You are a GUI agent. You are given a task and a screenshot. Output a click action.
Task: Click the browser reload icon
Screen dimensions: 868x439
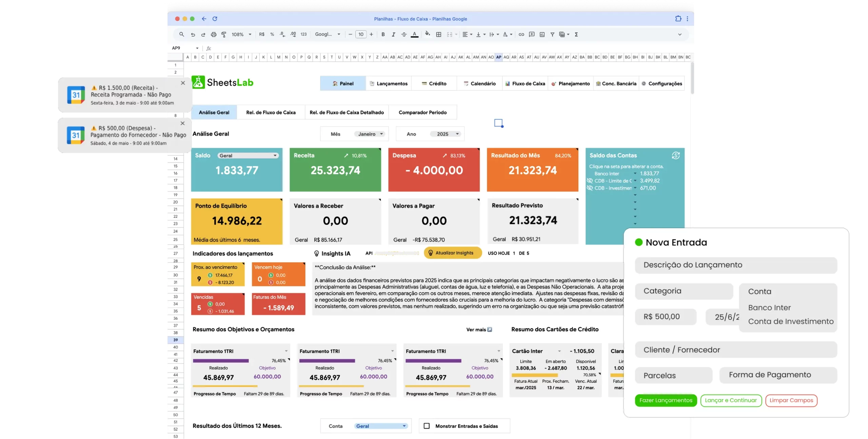click(215, 19)
